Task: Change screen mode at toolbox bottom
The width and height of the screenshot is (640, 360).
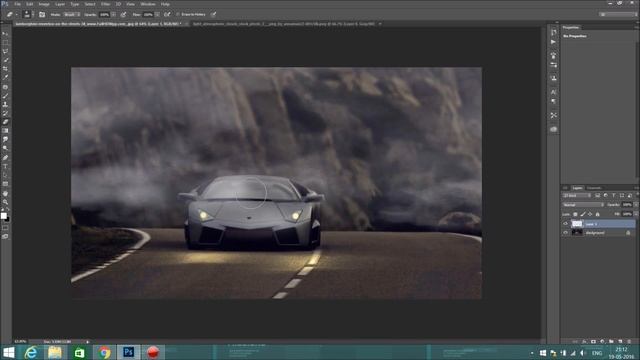Action: click(5, 236)
